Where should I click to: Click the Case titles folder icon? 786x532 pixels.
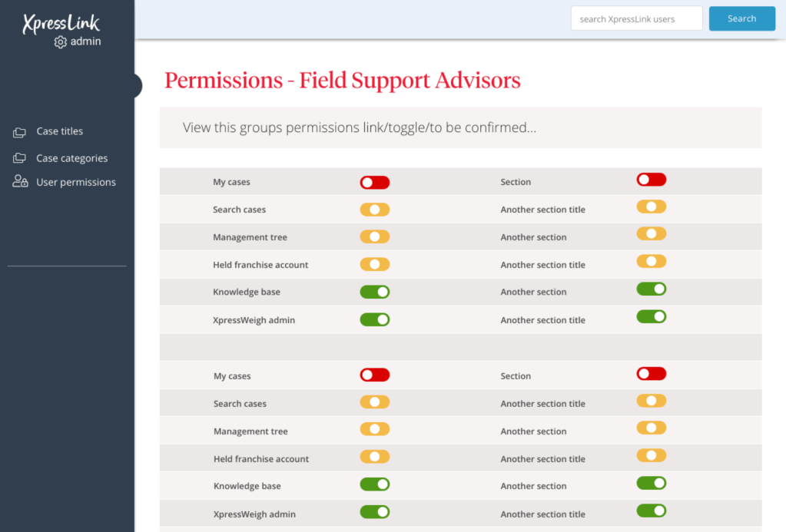click(19, 132)
